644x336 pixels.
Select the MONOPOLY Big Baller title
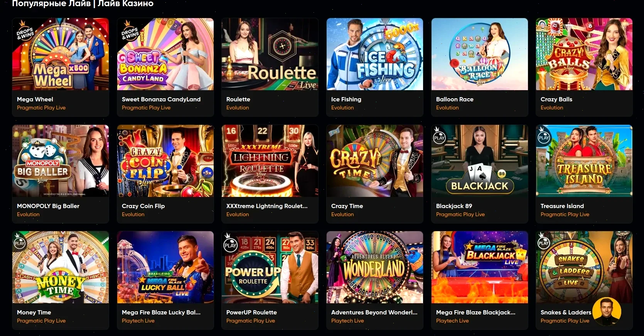tap(48, 206)
